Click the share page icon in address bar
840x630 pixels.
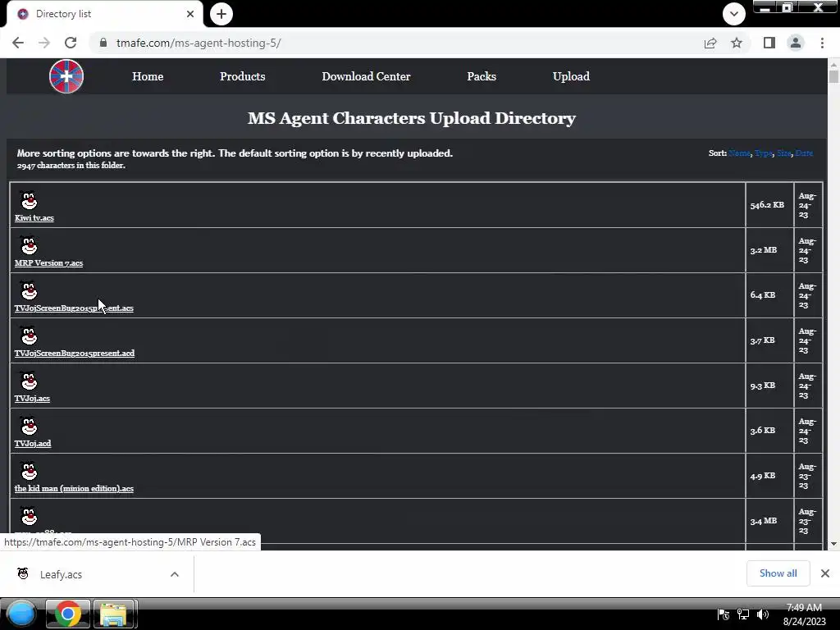point(710,43)
